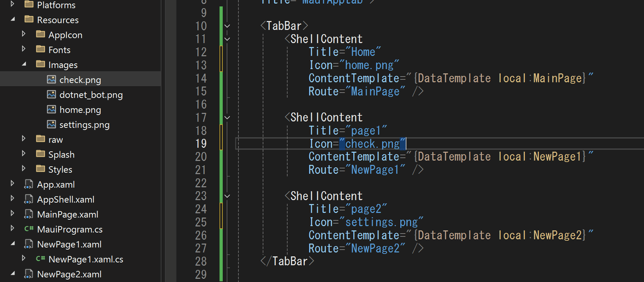Viewport: 644px width, 282px height.
Task: Click the Fonts folder icon
Action: pyautogui.click(x=40, y=50)
